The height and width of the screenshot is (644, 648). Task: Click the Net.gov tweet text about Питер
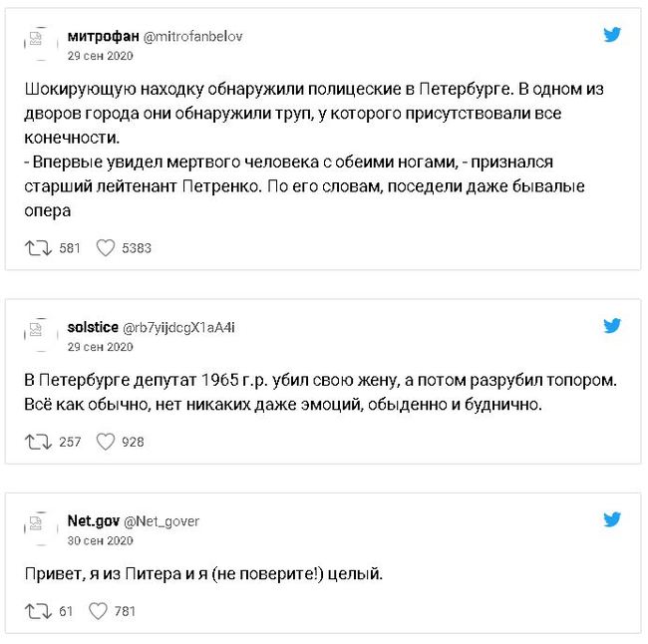202,575
